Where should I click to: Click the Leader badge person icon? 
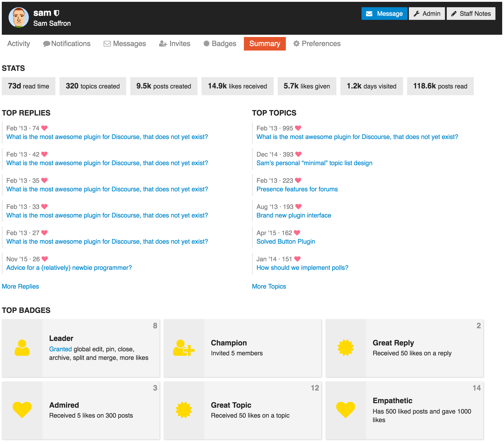click(x=22, y=347)
